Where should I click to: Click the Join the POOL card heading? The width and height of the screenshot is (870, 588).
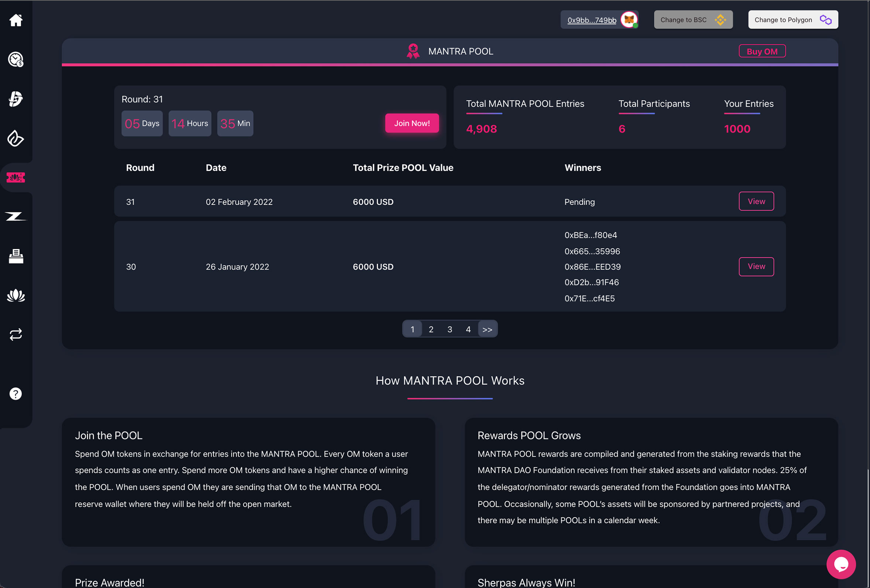109,435
